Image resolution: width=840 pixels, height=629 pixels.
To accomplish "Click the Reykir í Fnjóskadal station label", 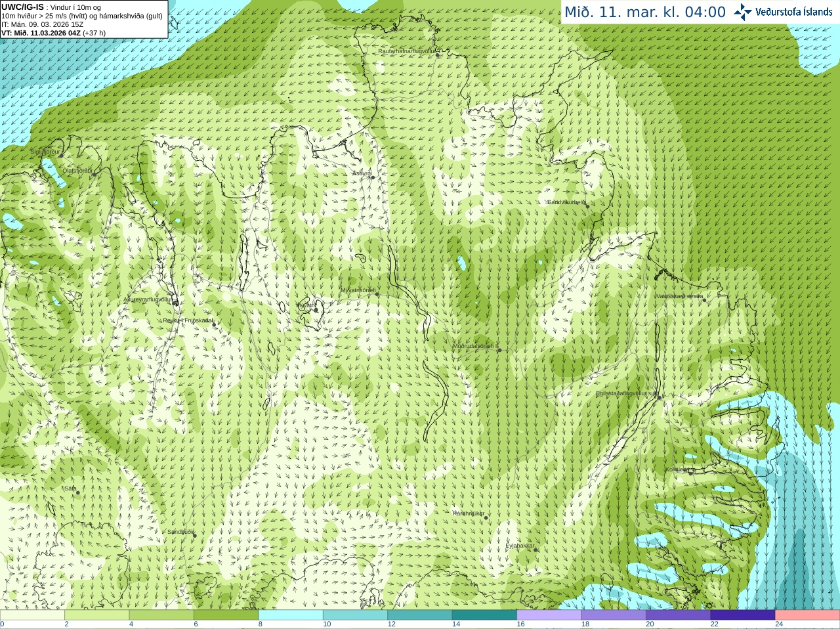I will (188, 320).
